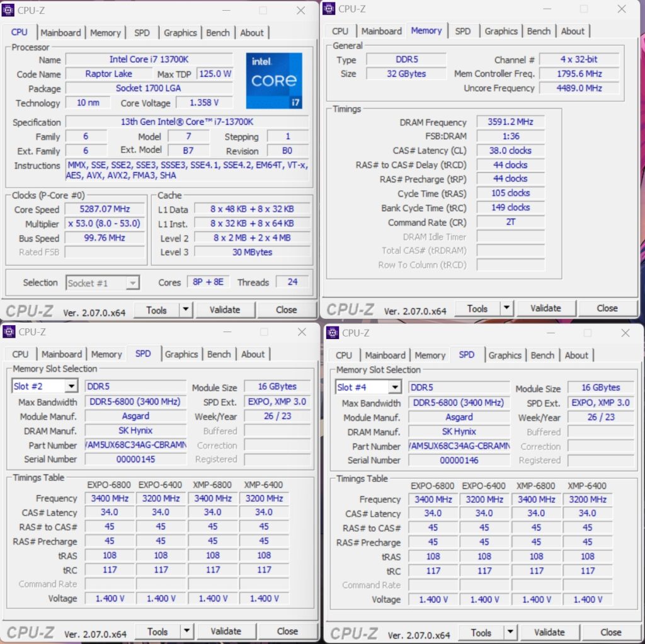Click the Tools button in the Memory timings window
Viewport: 645px width, 644px height.
pyautogui.click(x=477, y=308)
